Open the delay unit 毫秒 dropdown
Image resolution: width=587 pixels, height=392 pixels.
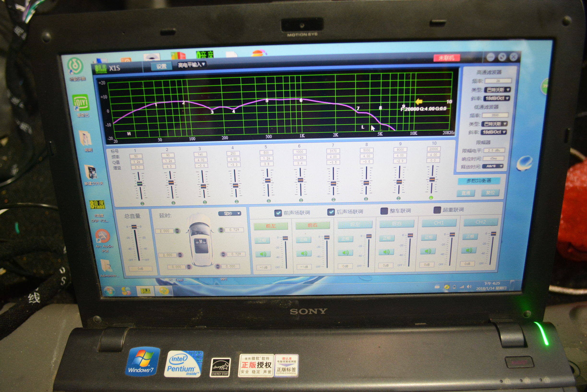pos(229,213)
